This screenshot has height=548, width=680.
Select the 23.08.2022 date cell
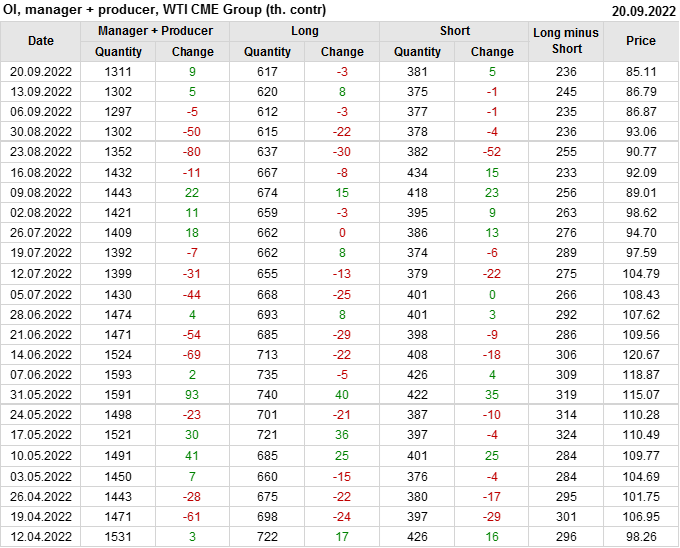click(41, 152)
